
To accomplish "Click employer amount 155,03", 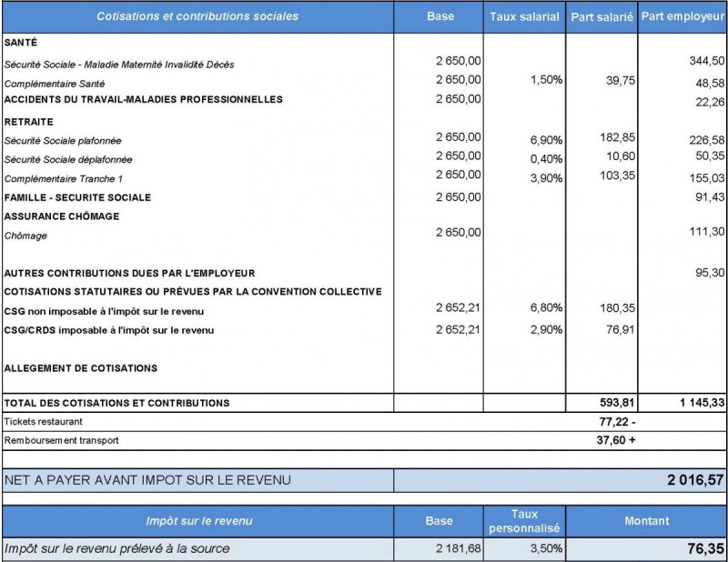I will [707, 178].
